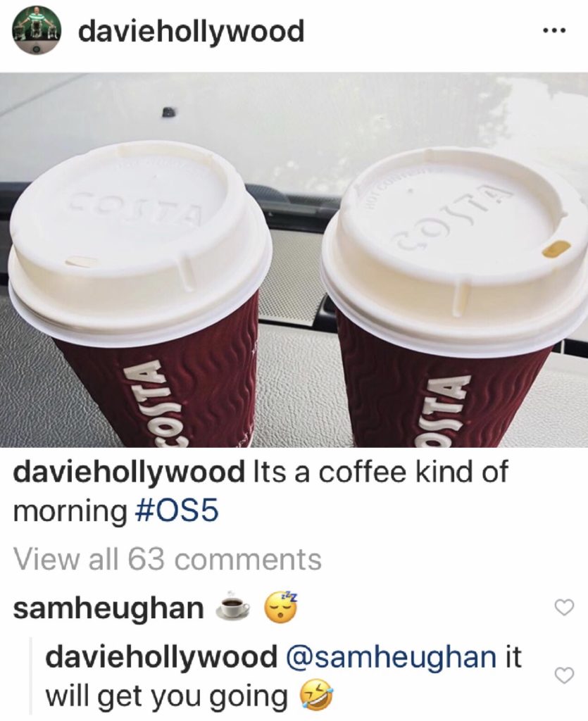588x721 pixels.
Task: Open samheughan's profile from comment
Action: pos(108,609)
